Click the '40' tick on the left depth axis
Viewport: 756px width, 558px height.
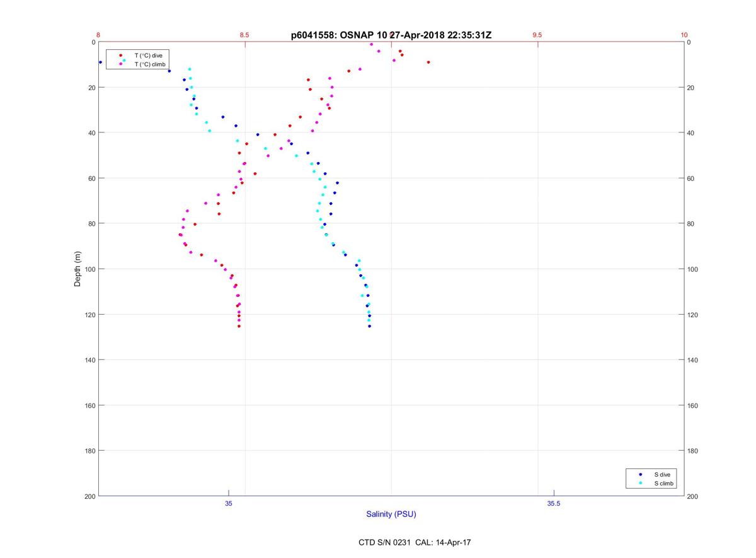(92, 133)
